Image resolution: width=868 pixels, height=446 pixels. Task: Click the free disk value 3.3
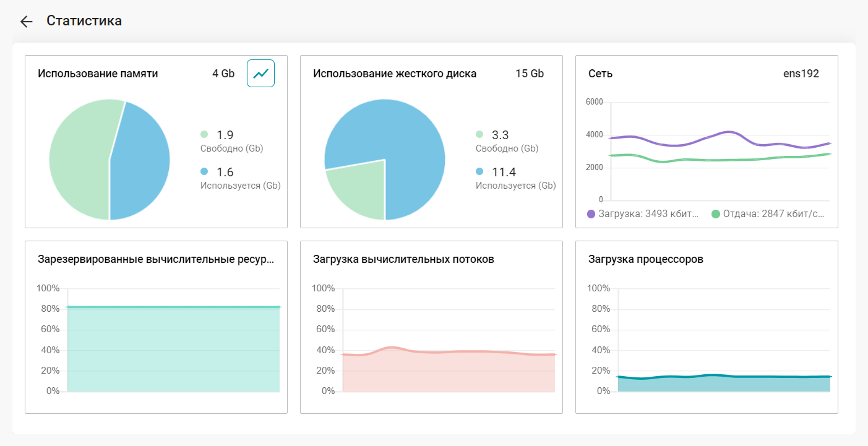click(500, 135)
